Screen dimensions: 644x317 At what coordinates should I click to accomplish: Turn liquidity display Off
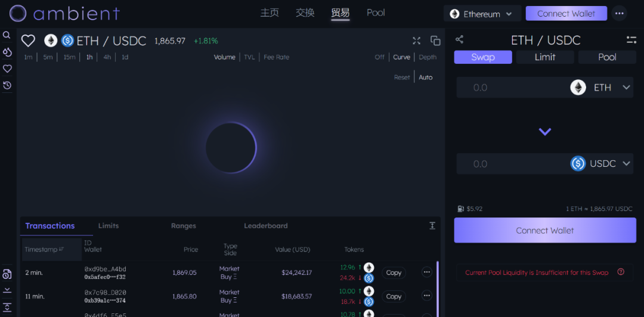tap(379, 57)
